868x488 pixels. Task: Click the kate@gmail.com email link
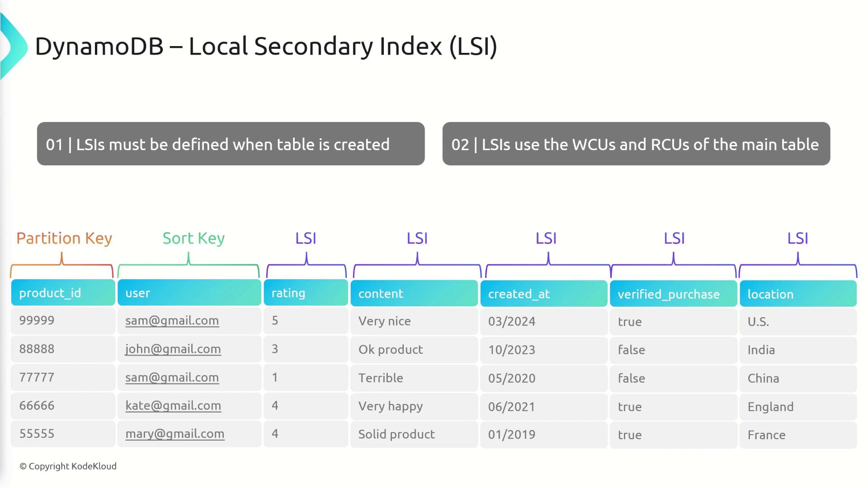coord(173,406)
